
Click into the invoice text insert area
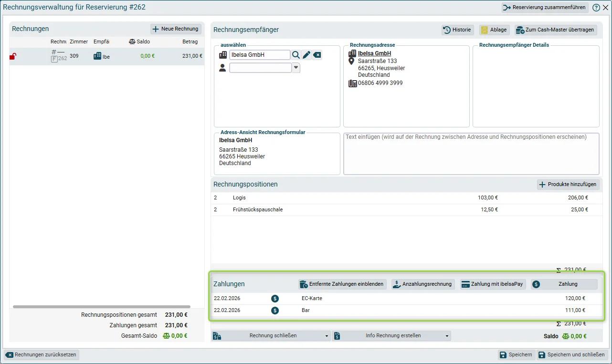coord(472,154)
